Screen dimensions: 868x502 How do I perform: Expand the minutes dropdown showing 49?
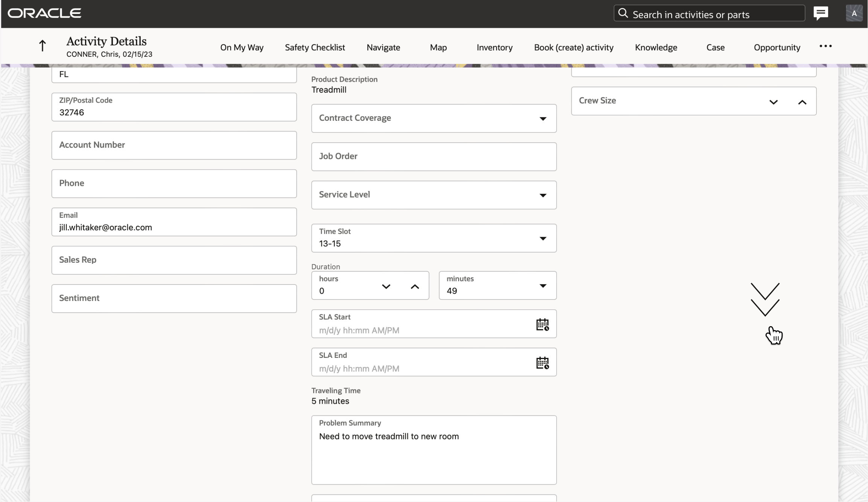point(542,285)
